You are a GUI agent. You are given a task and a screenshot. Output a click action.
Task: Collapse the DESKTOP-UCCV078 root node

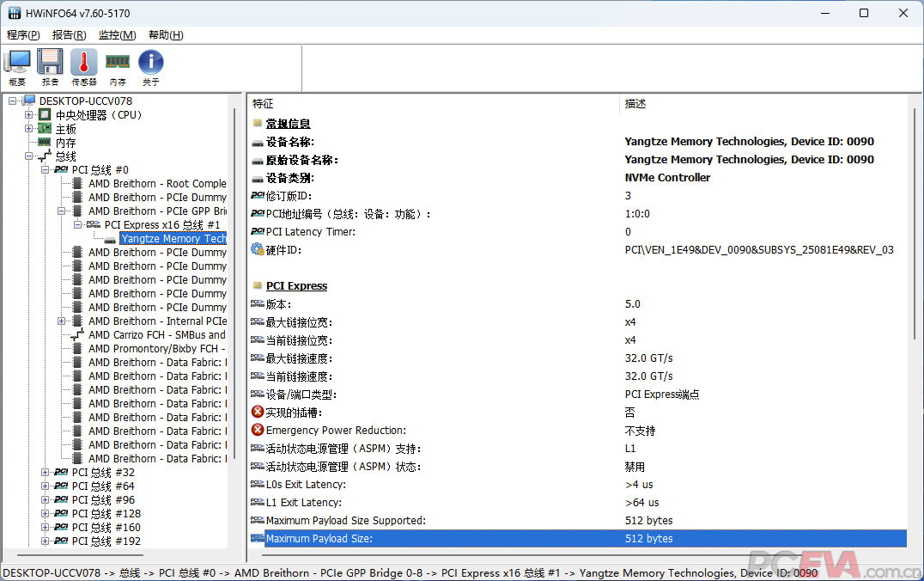coord(12,101)
